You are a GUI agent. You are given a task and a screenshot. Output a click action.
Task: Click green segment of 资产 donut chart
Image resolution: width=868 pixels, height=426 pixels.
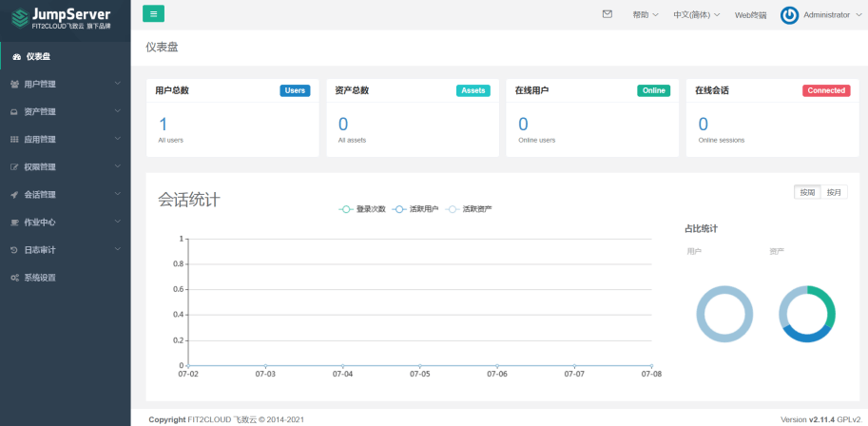tap(827, 300)
